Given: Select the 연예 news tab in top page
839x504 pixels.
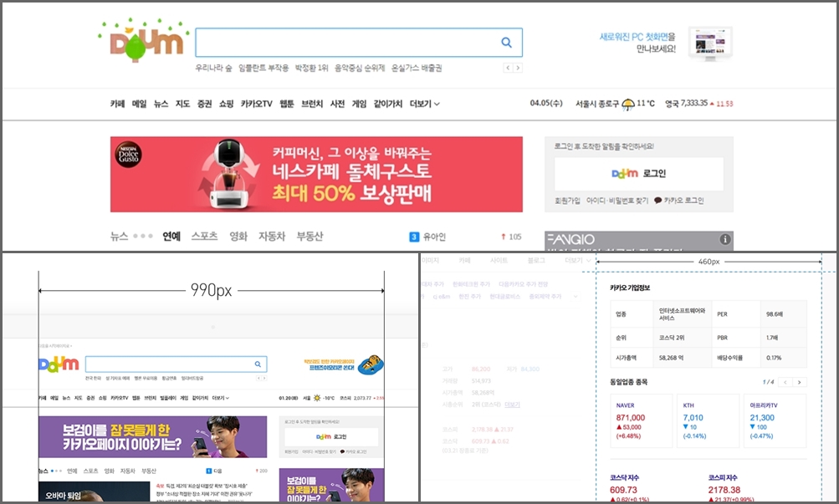Looking at the screenshot, I should pos(171,237).
